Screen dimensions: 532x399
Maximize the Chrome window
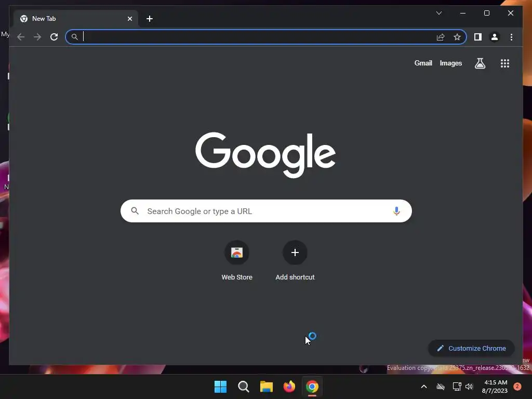(486, 13)
